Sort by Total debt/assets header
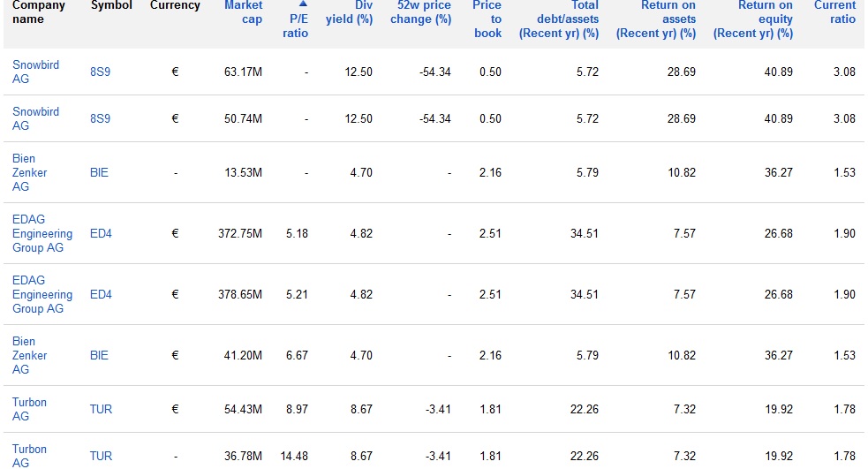This screenshot has width=868, height=469. (x=559, y=19)
